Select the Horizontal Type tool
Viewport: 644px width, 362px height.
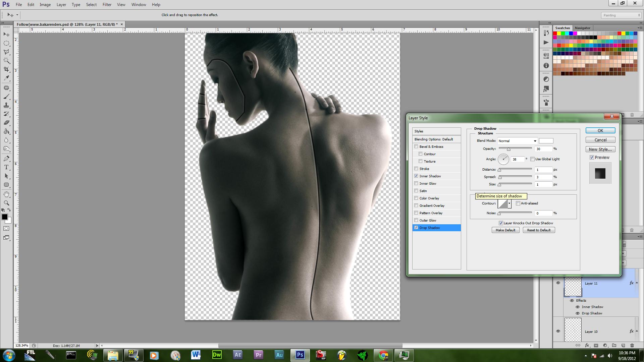(x=6, y=167)
